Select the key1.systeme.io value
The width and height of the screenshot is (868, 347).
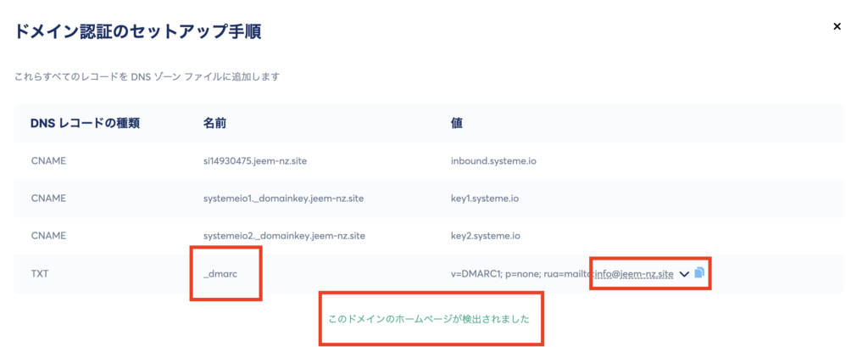pyautogui.click(x=485, y=198)
